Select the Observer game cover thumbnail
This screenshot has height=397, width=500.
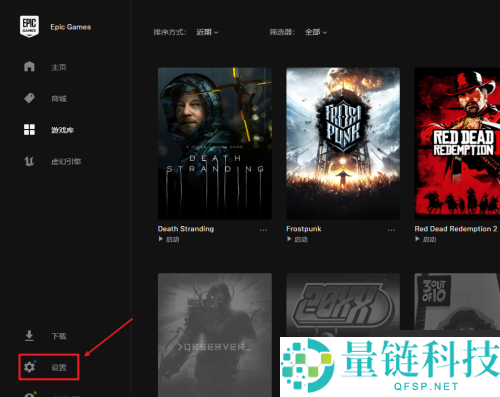pos(215,335)
